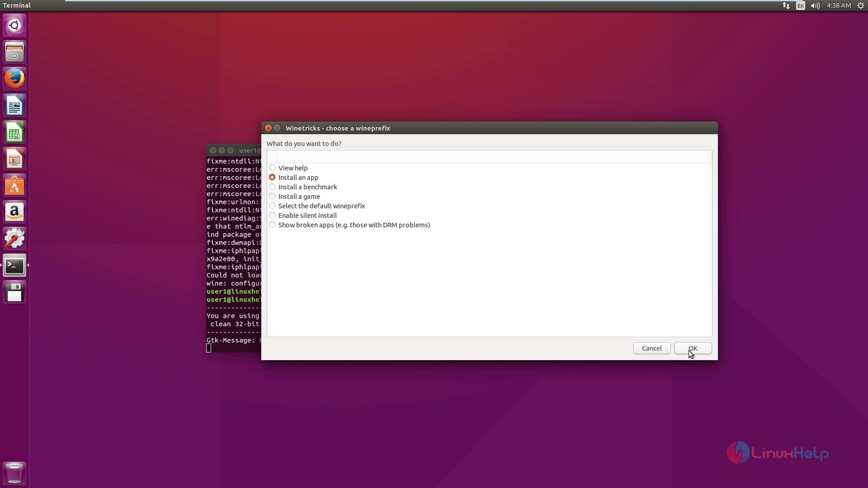
Task: Minimize the background user1 terminal window
Action: [222, 150]
